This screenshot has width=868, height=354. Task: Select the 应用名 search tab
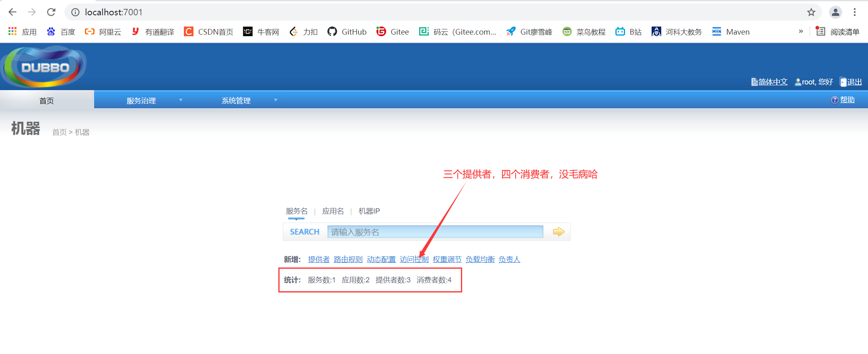click(333, 211)
